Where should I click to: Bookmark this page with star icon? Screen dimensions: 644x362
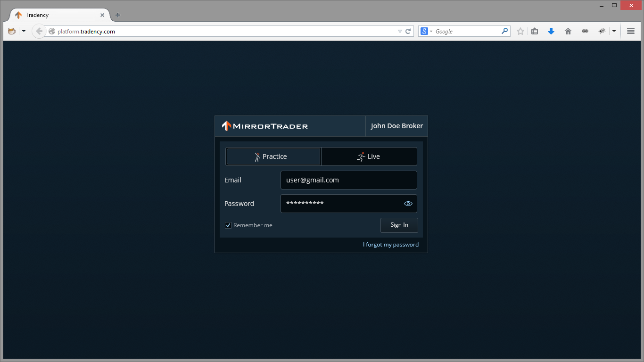pyautogui.click(x=520, y=31)
